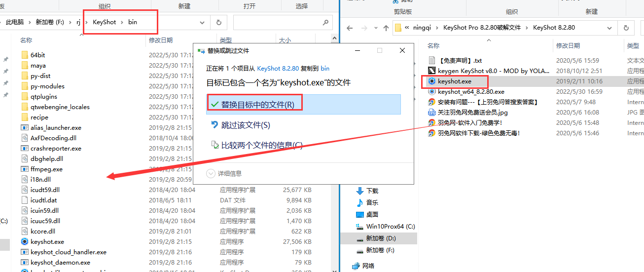Close the 替换或跳过文件 dialog

[x=402, y=50]
